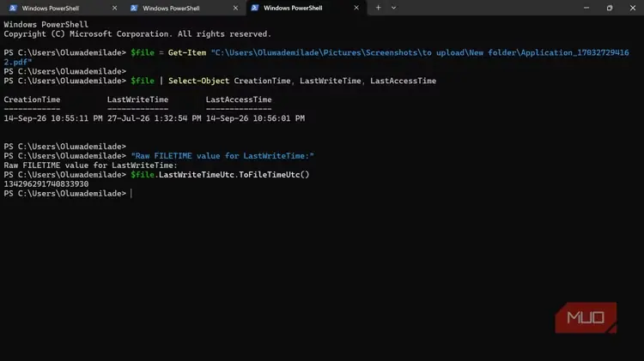644x361 pixels.
Task: Close the first PowerShell tab
Action: [114, 8]
